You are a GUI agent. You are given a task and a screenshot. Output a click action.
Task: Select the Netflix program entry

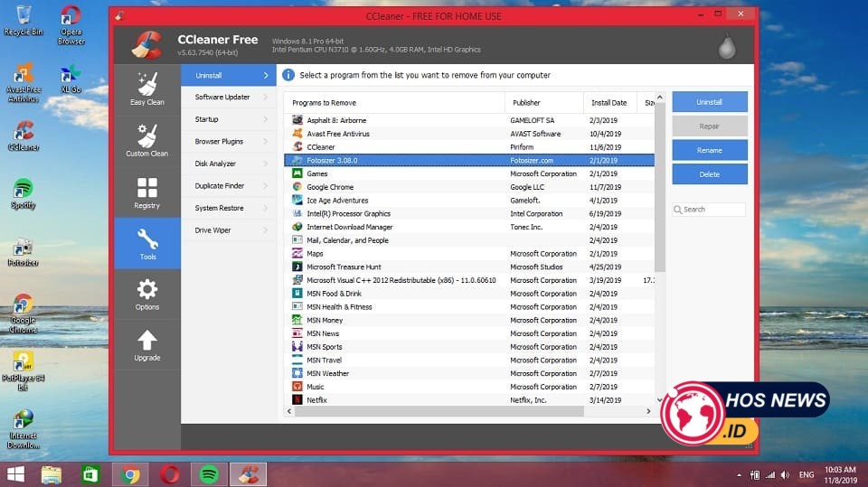316,399
